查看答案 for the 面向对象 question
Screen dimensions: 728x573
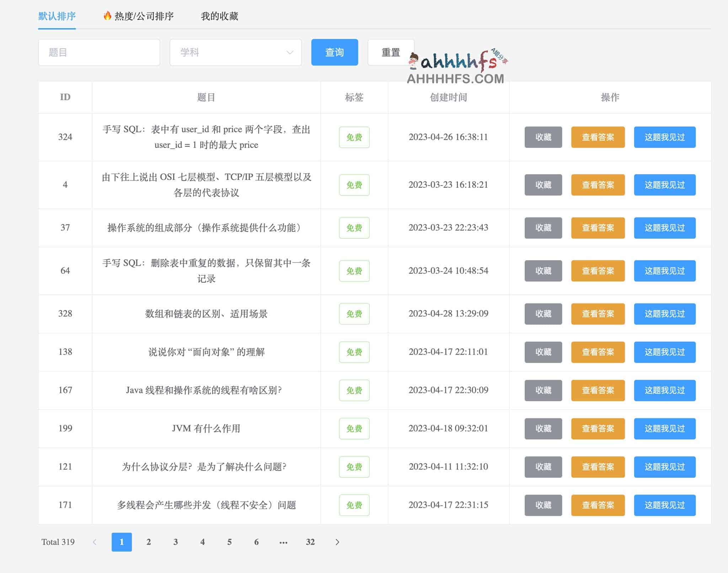[x=598, y=352]
